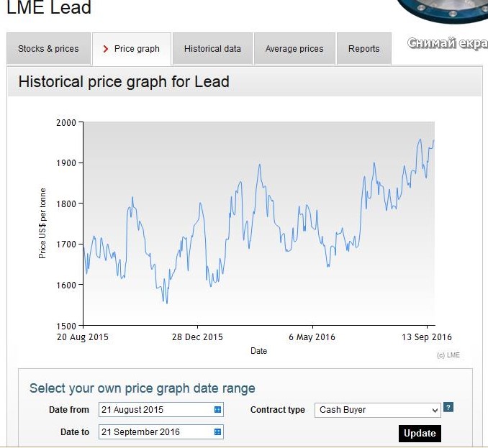Image resolution: width=488 pixels, height=448 pixels.
Task: Go to the Reports tab
Action: 363,49
